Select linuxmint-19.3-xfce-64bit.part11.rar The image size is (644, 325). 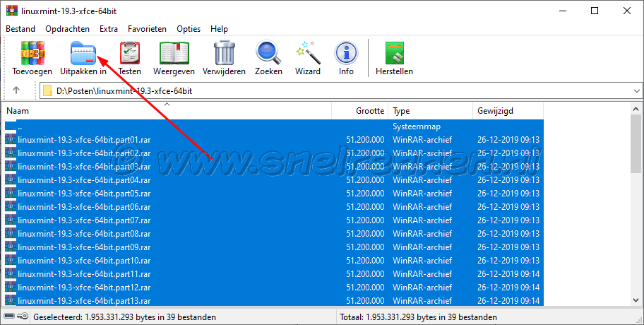point(274,274)
